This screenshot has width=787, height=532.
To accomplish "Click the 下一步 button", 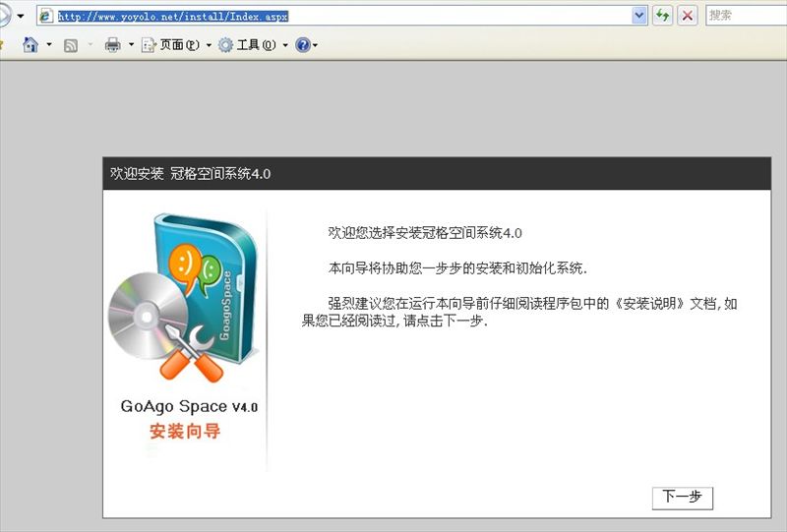I will pos(682,498).
